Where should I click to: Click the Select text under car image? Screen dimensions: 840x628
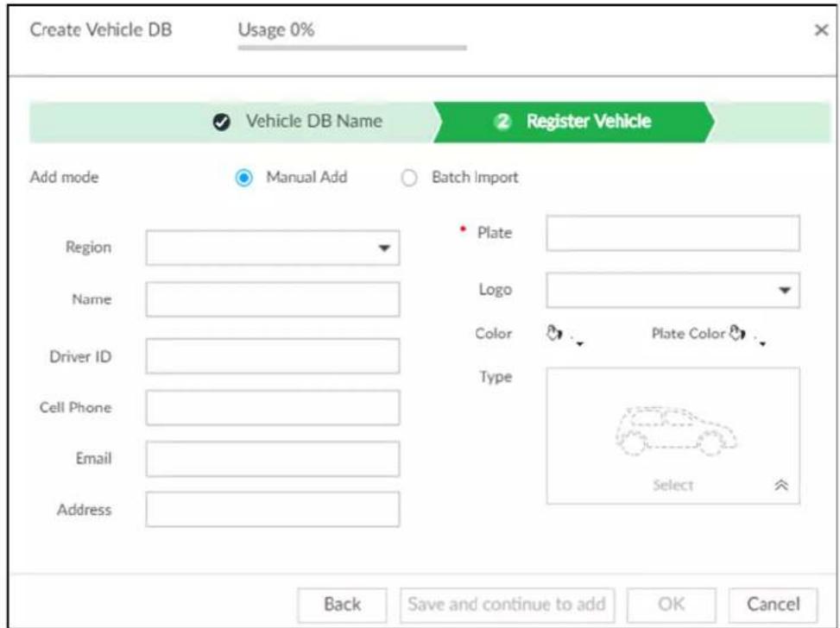[673, 485]
